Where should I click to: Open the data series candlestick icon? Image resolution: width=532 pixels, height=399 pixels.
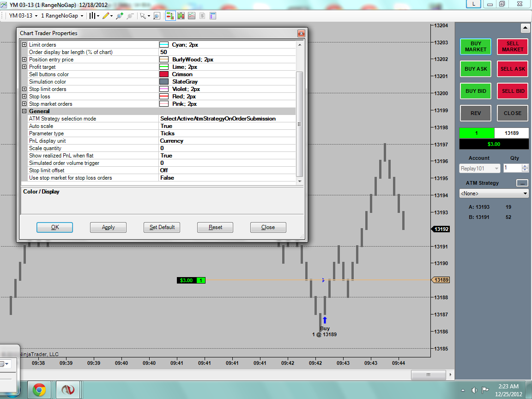[x=181, y=16]
